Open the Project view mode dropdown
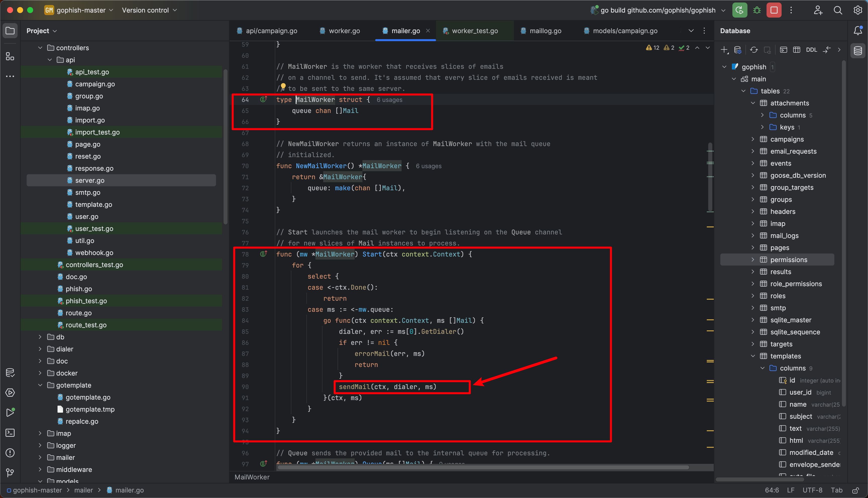 41,31
